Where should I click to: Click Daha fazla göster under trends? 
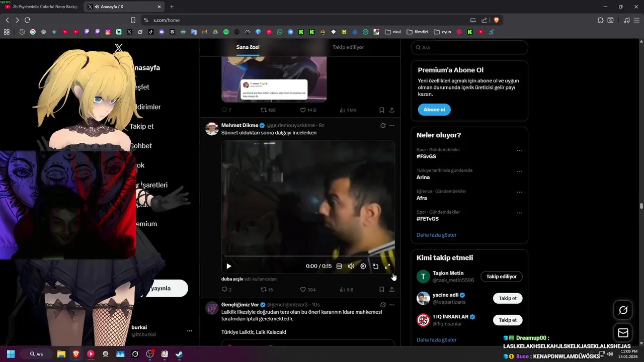437,235
